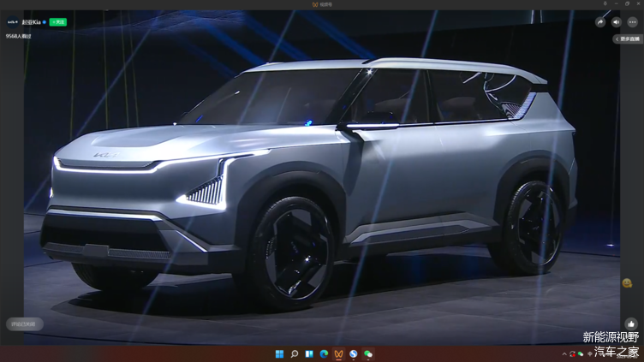Click the viewer count text
This screenshot has height=362, width=644.
pyautogui.click(x=19, y=36)
